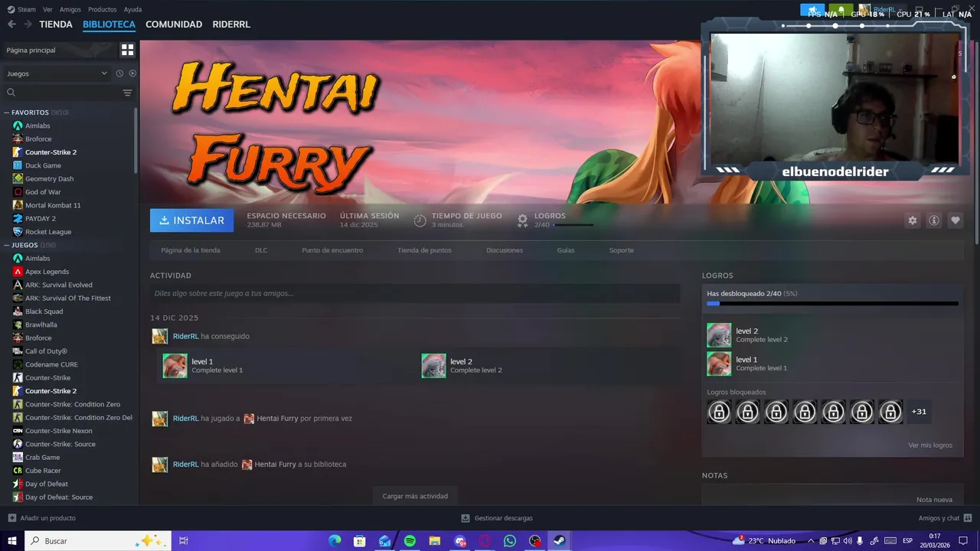The height and width of the screenshot is (551, 980).
Task: Select Geometry Dash in the sidebar
Action: point(49,178)
